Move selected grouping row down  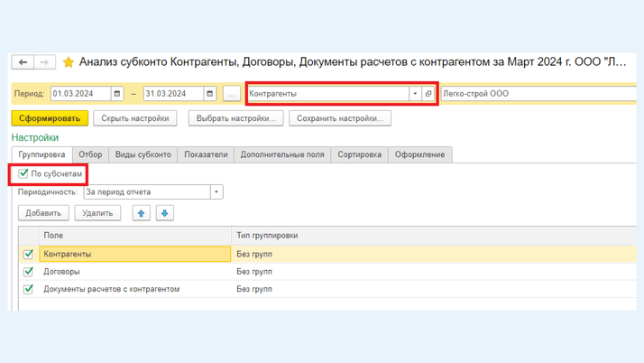(165, 213)
